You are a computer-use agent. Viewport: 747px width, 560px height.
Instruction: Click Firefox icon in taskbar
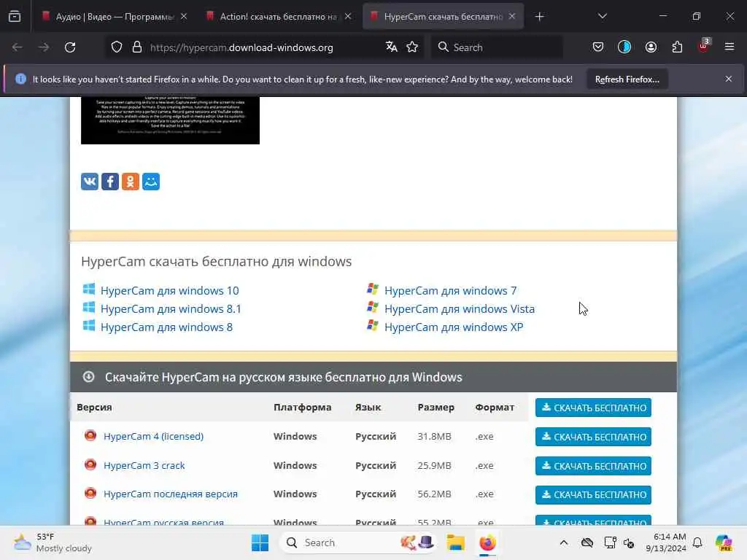487,542
